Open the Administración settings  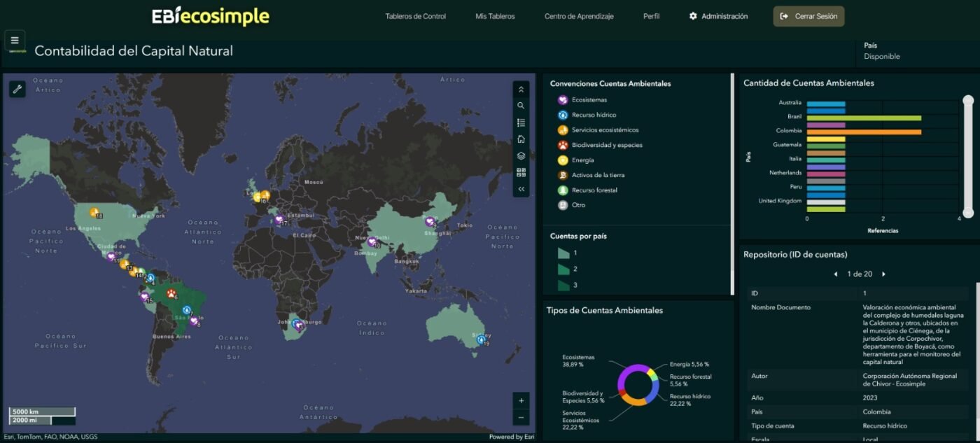click(717, 16)
